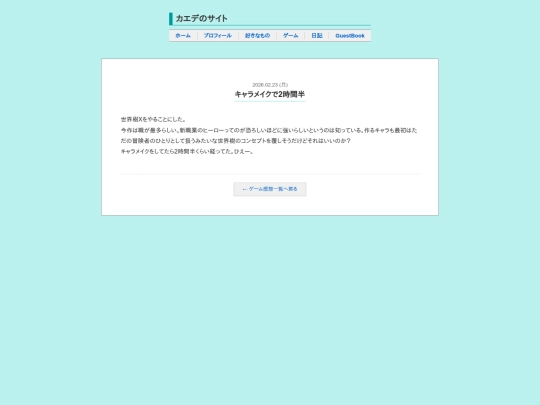
Task: Open the 好きなもの menu item
Action: coord(258,36)
